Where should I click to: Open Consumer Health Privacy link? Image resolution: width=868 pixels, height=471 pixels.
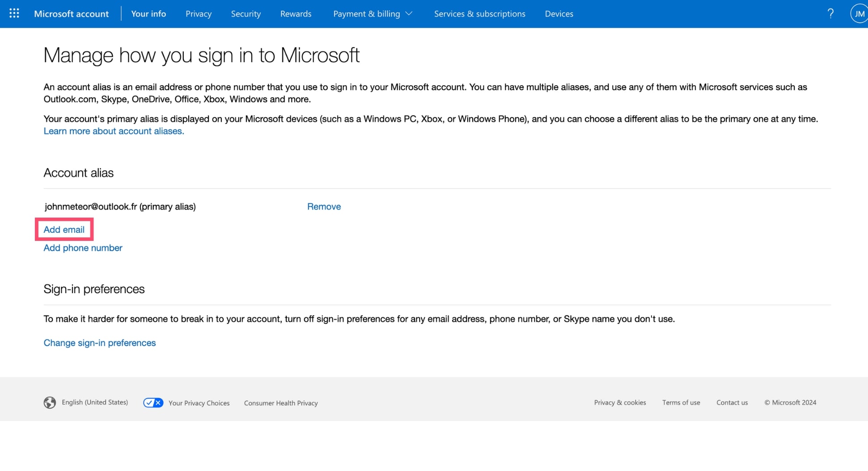[281, 403]
